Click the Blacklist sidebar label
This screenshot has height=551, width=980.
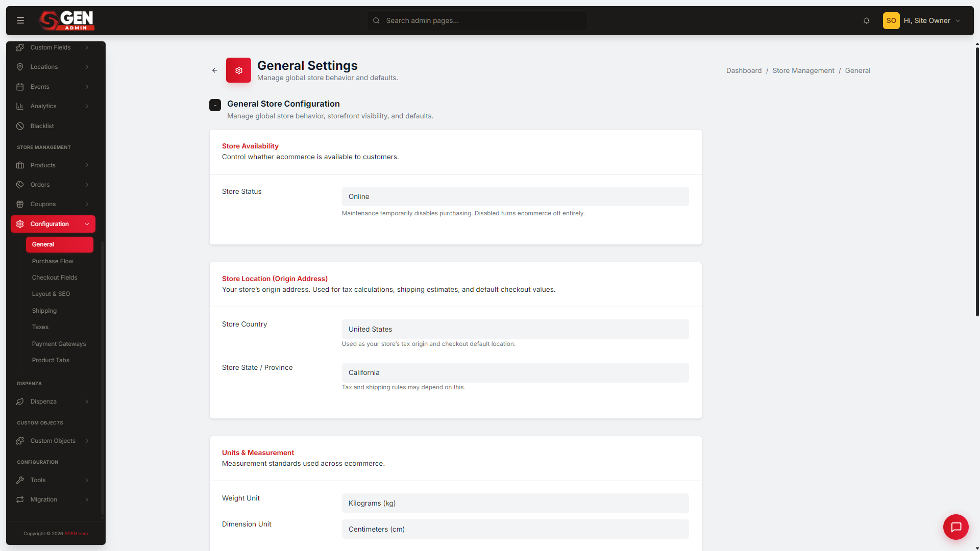tap(42, 126)
